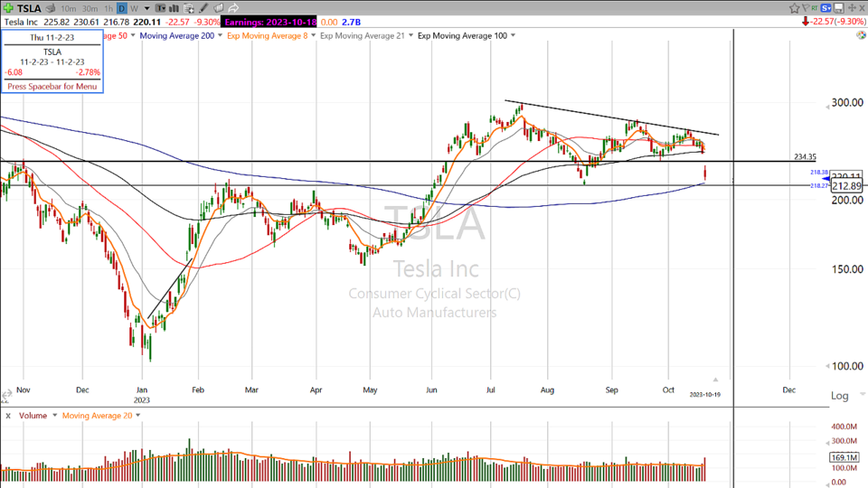Click the Exp Moving Average 21 label

coord(363,35)
